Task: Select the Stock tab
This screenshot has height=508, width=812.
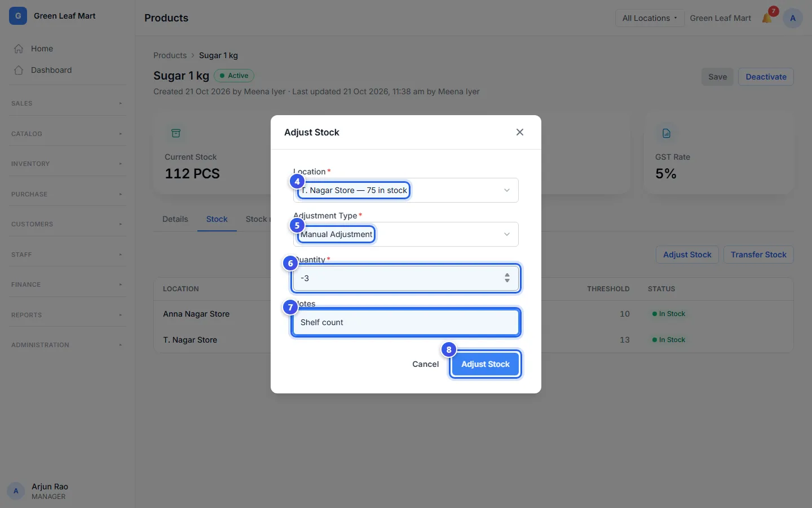Action: 217,219
